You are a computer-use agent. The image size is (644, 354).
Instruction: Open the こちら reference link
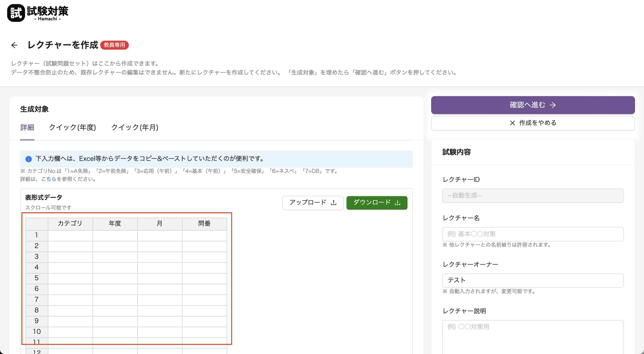pyautogui.click(x=49, y=179)
